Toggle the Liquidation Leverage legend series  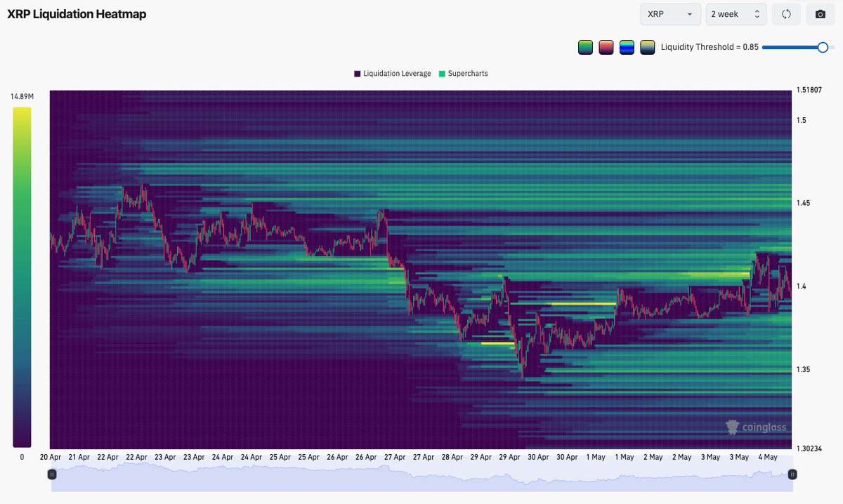pyautogui.click(x=393, y=74)
